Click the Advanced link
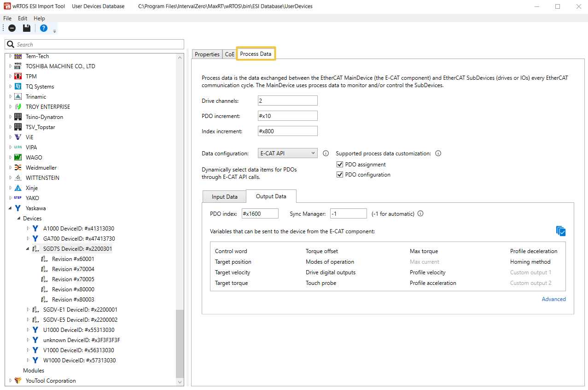Screen dimensions: 588x390 [x=553, y=299]
